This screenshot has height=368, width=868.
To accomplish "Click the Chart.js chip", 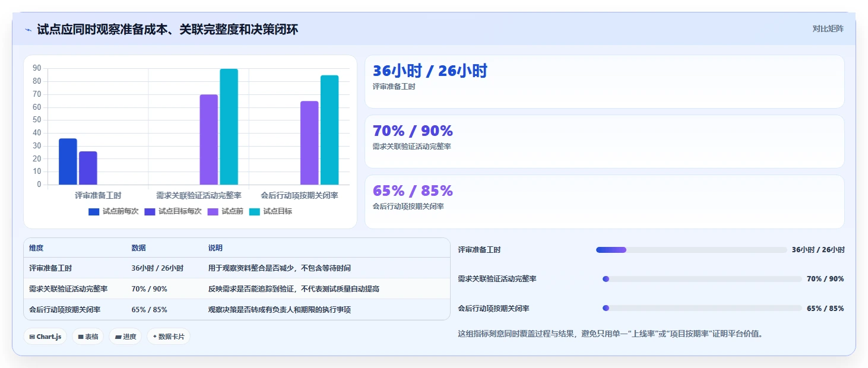I will 45,337.
